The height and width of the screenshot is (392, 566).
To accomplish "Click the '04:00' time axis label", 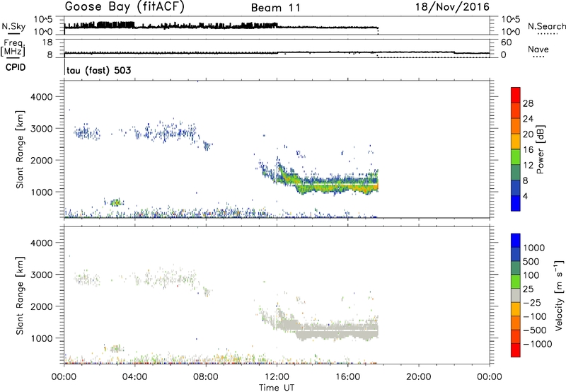I will pyautogui.click(x=134, y=377).
